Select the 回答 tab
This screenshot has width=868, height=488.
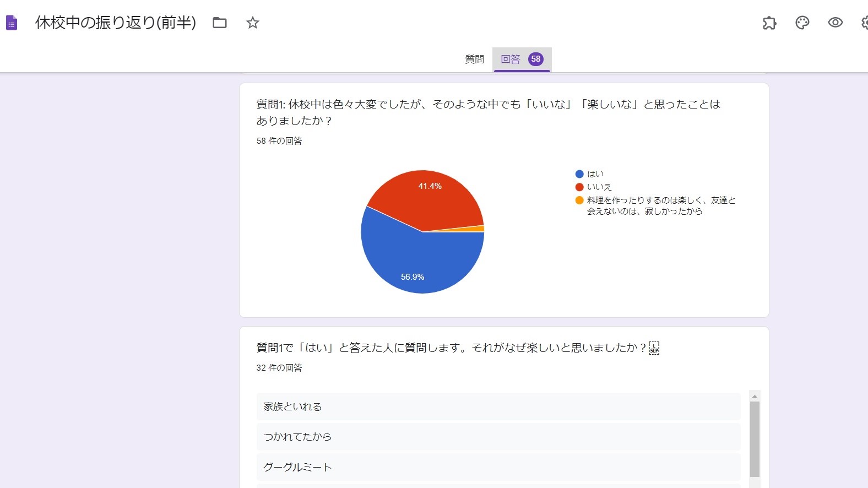tap(522, 59)
